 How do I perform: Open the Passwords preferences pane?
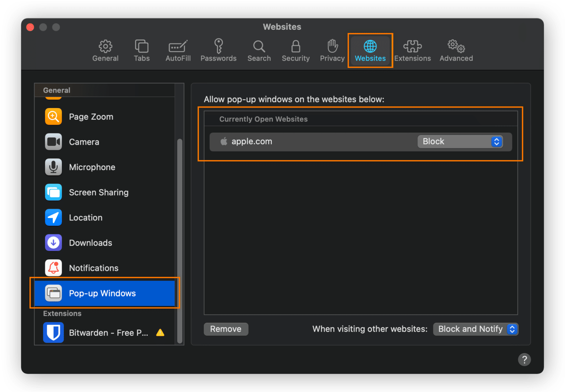tap(218, 50)
